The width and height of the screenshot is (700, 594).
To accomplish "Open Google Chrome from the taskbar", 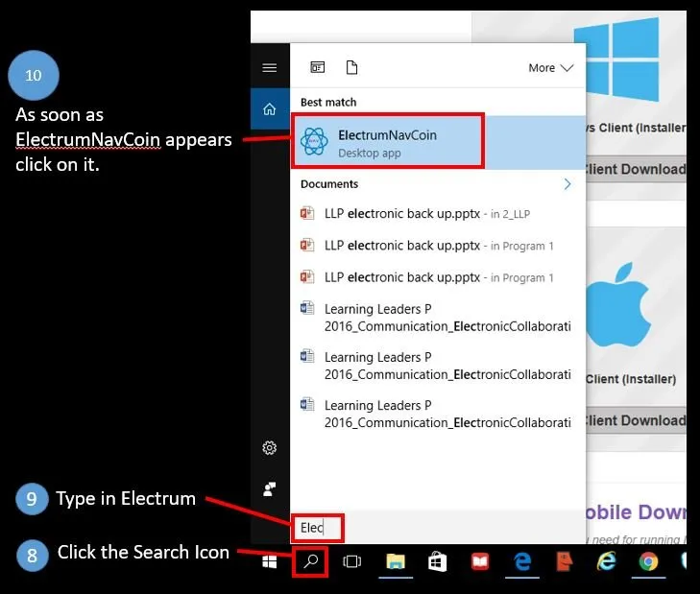I will pyautogui.click(x=648, y=561).
